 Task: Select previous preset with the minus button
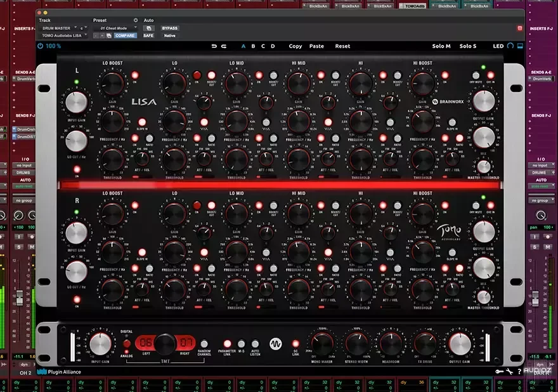click(x=96, y=36)
